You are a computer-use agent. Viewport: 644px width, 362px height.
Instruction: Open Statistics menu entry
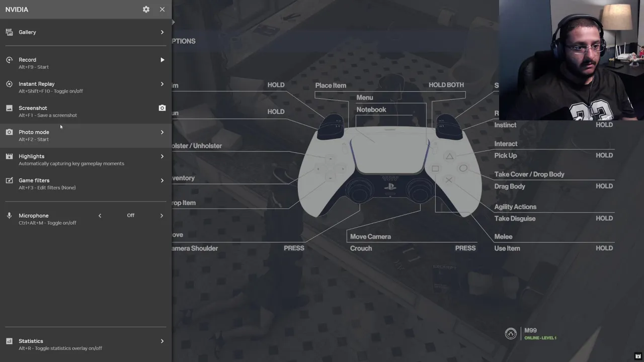[x=86, y=344]
